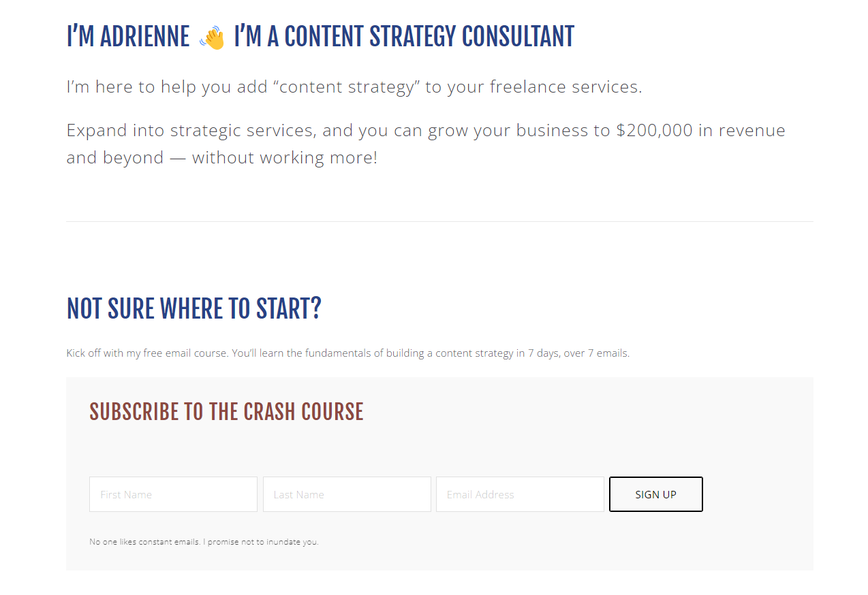Click the "Not Sure Where to Start?" heading
The width and height of the screenshot is (868, 595).
tap(193, 309)
